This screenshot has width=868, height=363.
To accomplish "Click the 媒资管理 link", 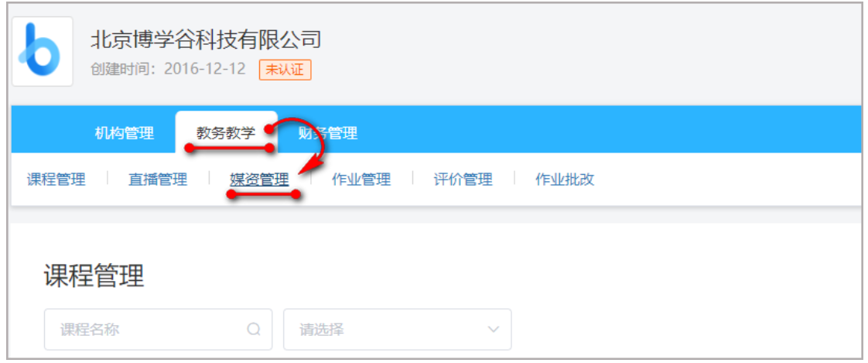I will [260, 179].
